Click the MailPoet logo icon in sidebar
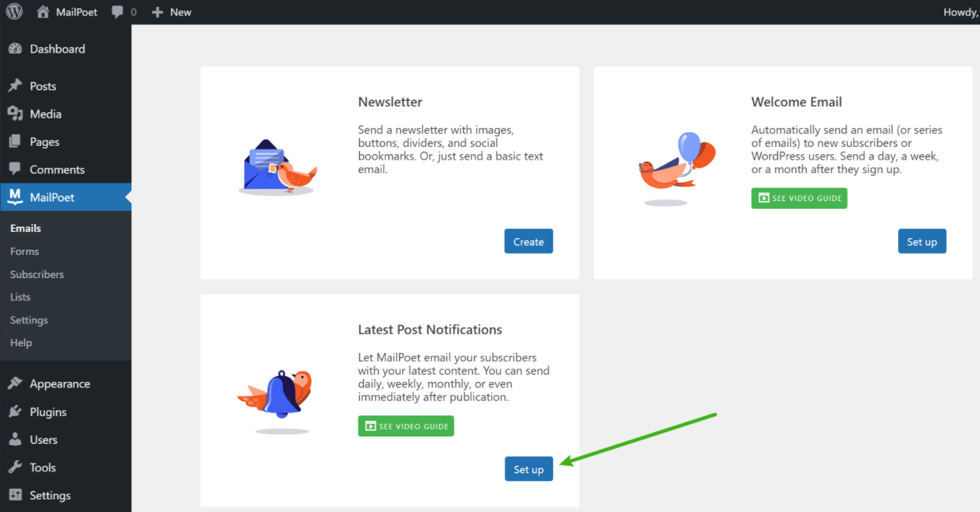980x512 pixels. [15, 197]
